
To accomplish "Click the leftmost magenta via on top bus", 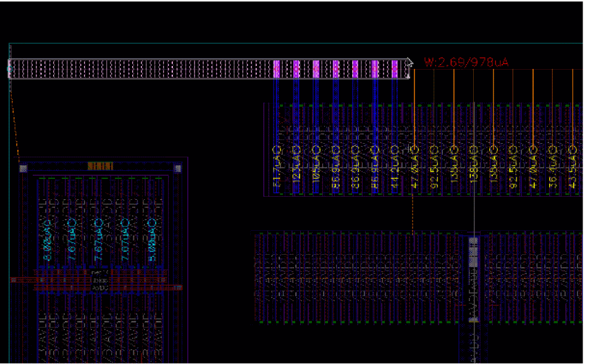I will [277, 68].
